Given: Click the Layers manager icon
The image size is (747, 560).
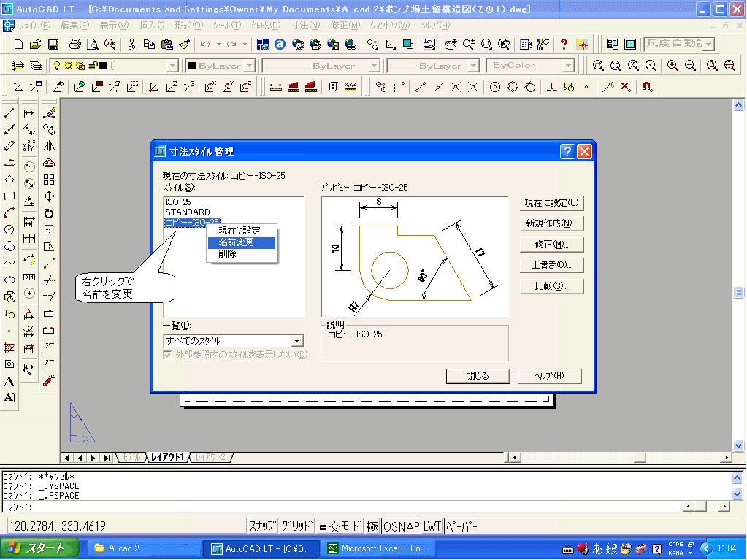Looking at the screenshot, I should click(18, 65).
